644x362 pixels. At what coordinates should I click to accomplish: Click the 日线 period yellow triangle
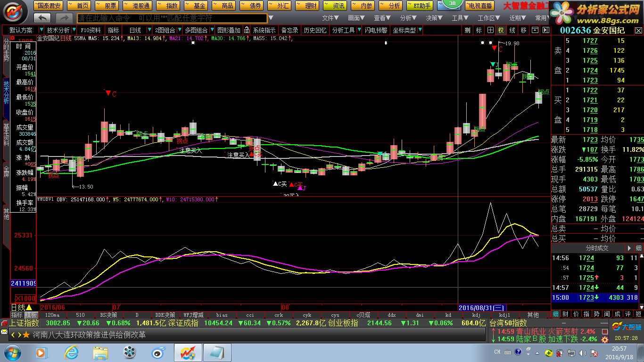pos(29,307)
